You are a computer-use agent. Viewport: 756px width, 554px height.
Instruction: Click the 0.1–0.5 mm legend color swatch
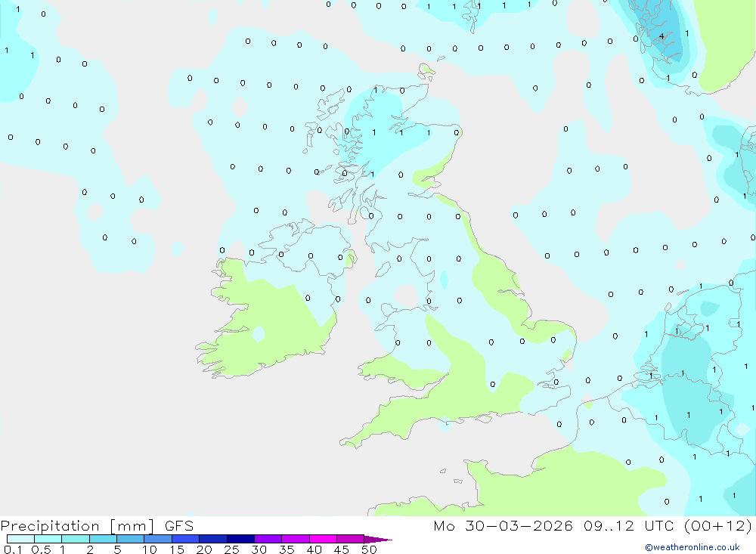[20, 539]
